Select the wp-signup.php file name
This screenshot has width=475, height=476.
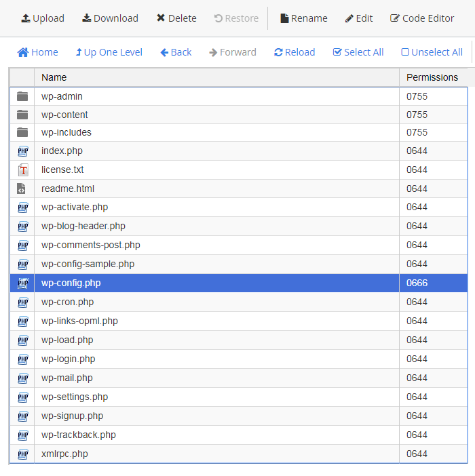point(73,416)
